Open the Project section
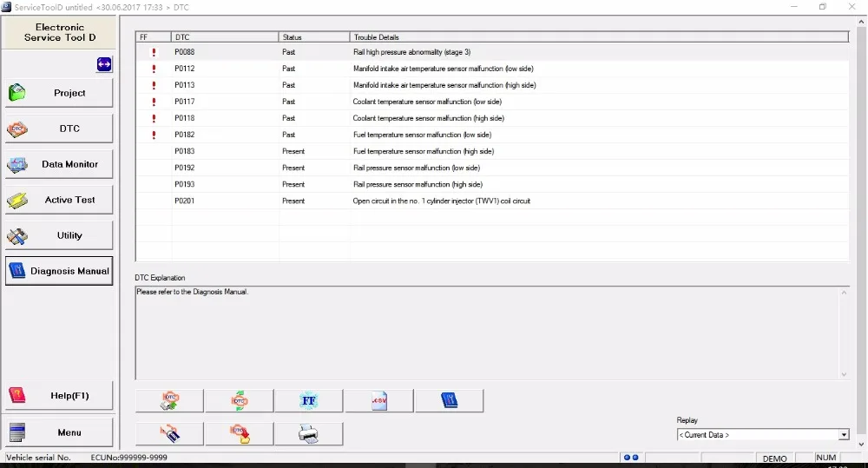Image resolution: width=868 pixels, height=468 pixels. coord(59,93)
